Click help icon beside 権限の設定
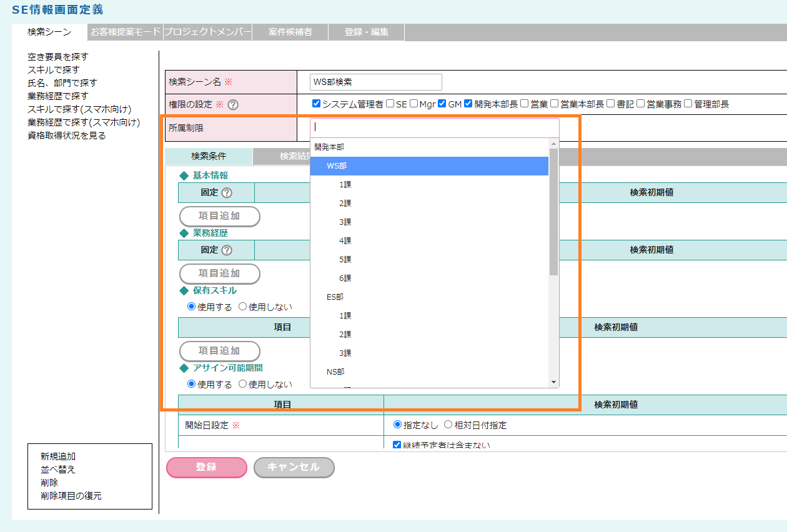The width and height of the screenshot is (787, 532). tap(234, 105)
